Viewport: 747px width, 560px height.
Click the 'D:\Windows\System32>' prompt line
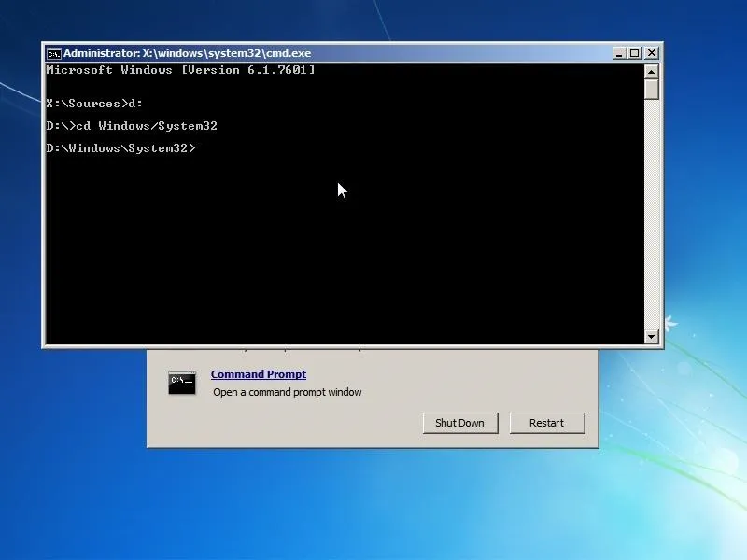tap(121, 148)
